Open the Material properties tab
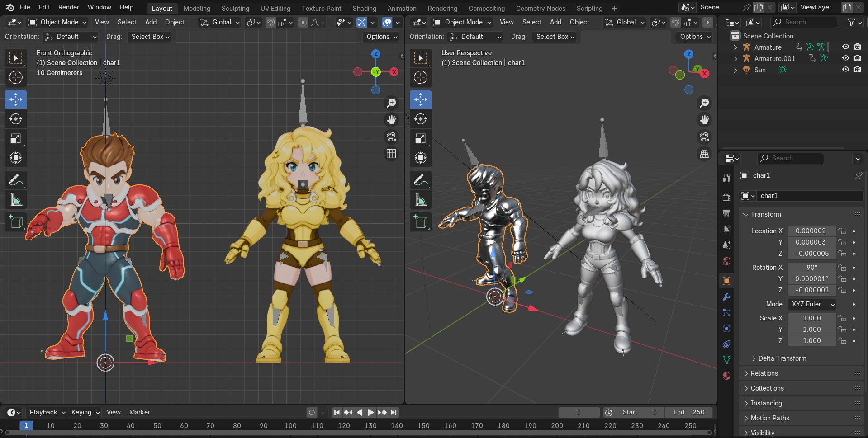The image size is (868, 438). pyautogui.click(x=726, y=376)
